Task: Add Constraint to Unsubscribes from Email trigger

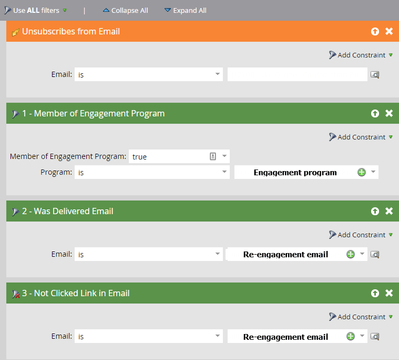Action: click(x=361, y=55)
